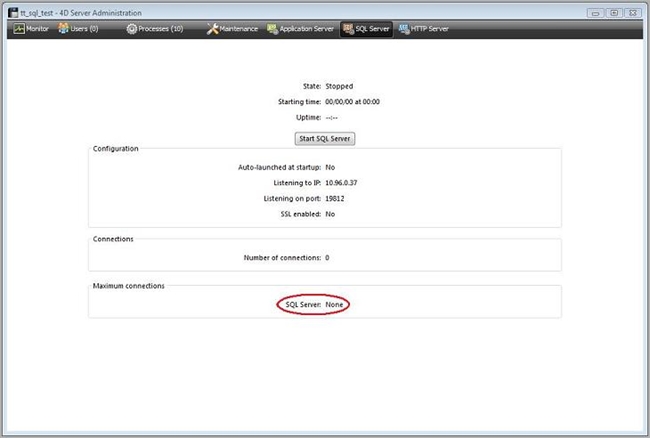Click the Monitor tab's graph icon
Viewport: 650px width, 438px height.
click(x=18, y=29)
